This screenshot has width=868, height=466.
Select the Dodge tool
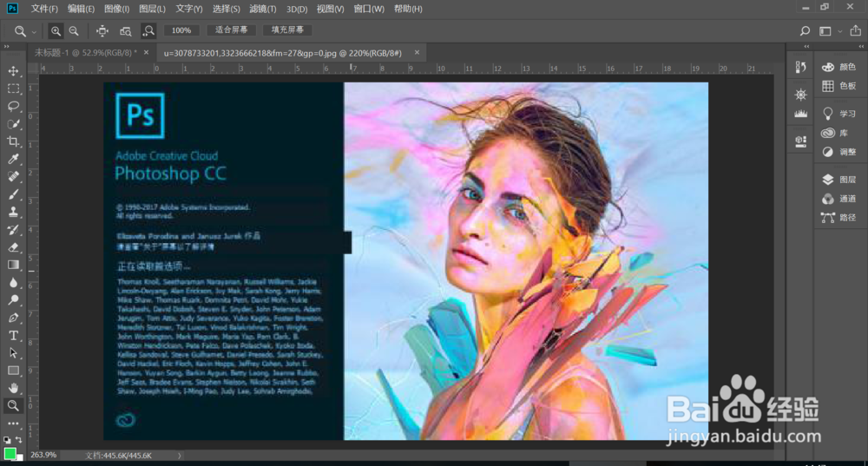(x=13, y=300)
